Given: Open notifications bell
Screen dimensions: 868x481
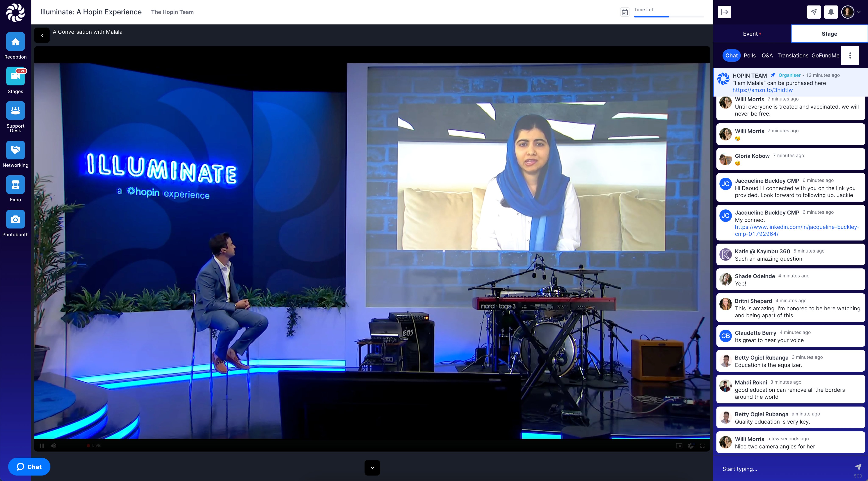Looking at the screenshot, I should tap(831, 12).
